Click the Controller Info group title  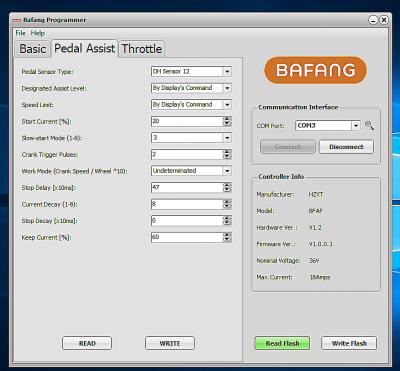[x=281, y=177]
